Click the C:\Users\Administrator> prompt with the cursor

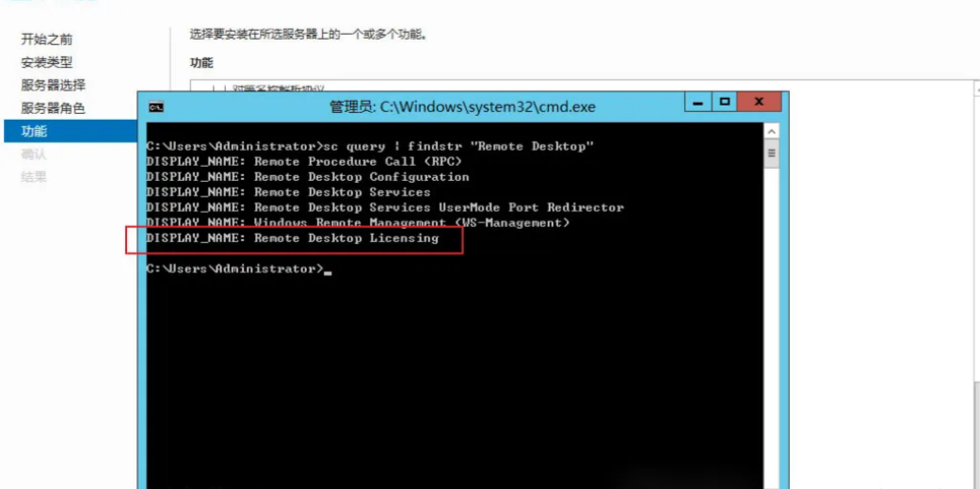(x=239, y=269)
